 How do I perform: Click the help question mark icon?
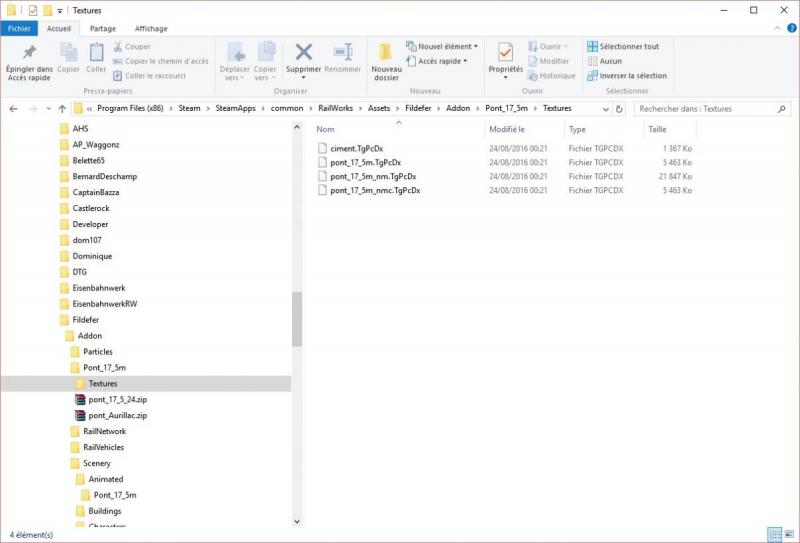pyautogui.click(x=792, y=28)
